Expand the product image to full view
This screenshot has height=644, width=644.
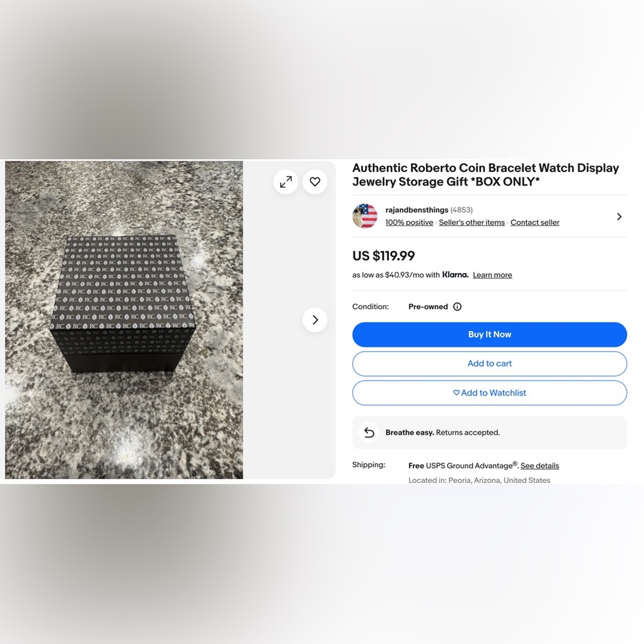click(285, 182)
